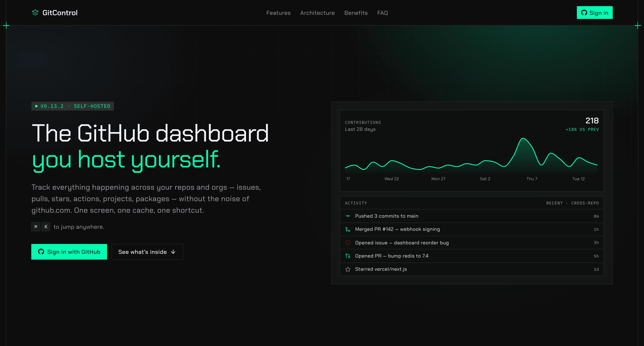644x346 pixels.
Task: Click the GitControl brand name
Action: coord(60,13)
